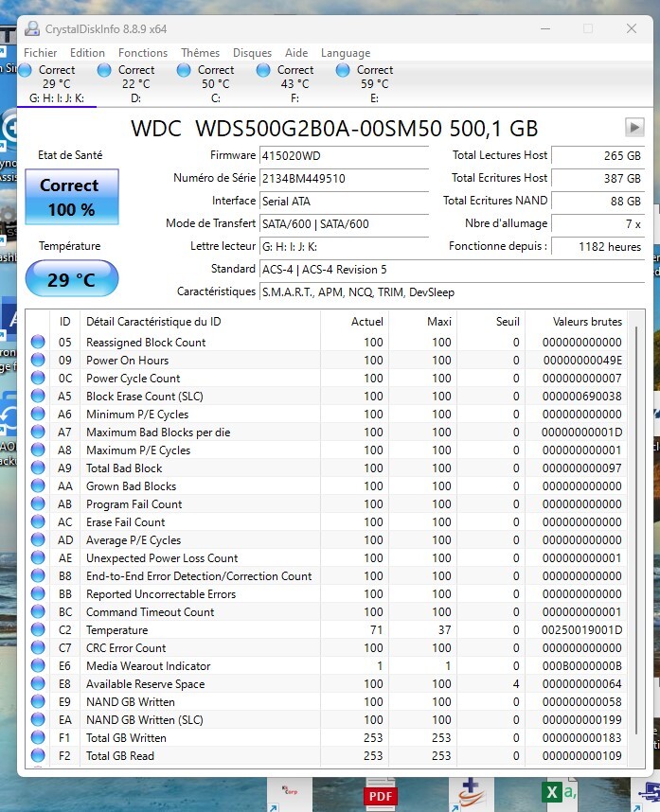Click the Correct 100 % health status button
Screen dimensions: 660x812
71,197
